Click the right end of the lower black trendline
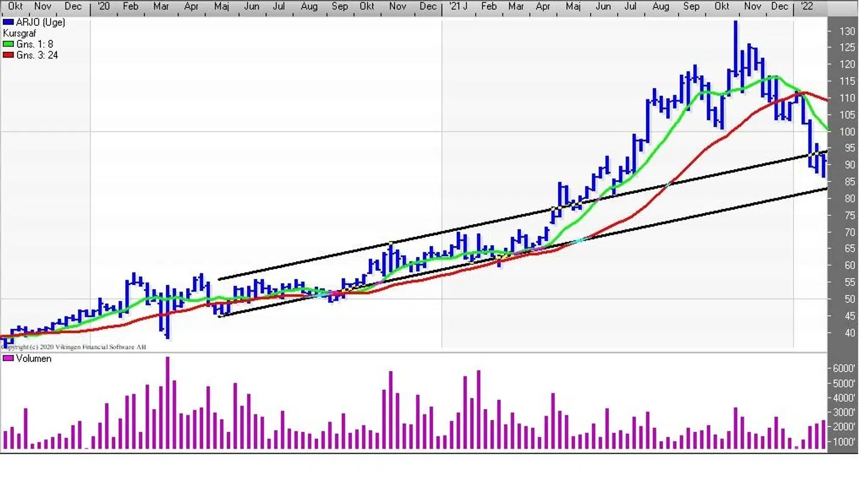868x488 pixels. tap(826, 189)
